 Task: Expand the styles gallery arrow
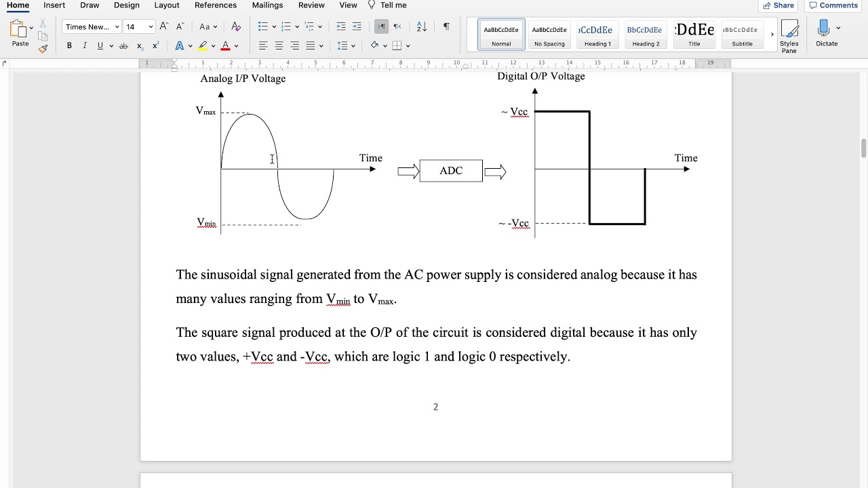point(772,35)
